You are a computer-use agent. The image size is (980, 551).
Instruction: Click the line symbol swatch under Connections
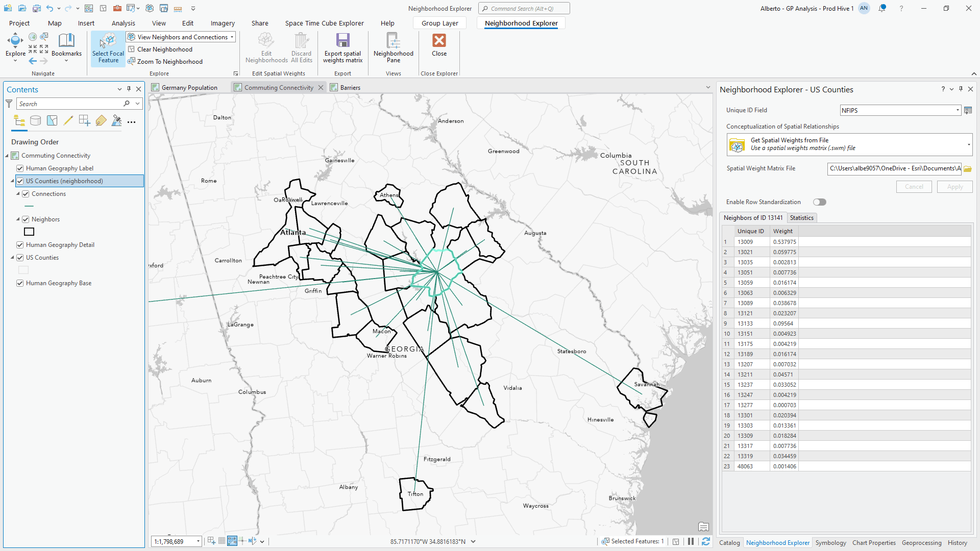29,206
